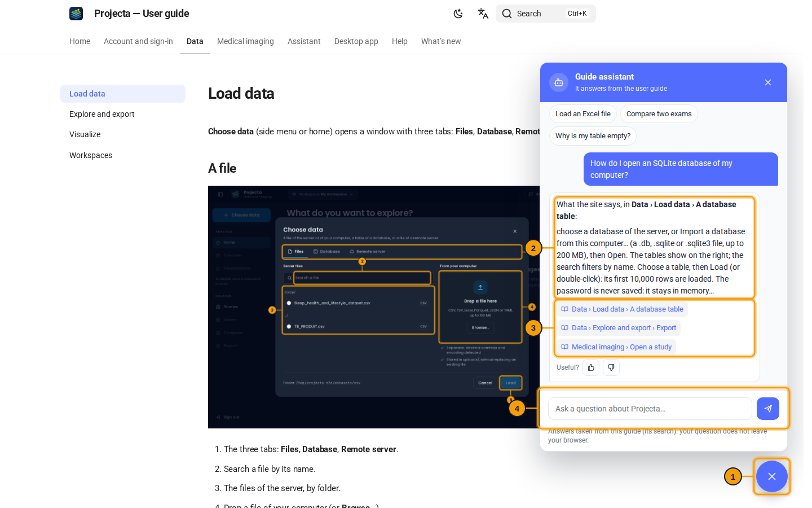Go to the Home tab
The height and width of the screenshot is (508, 812).
80,41
